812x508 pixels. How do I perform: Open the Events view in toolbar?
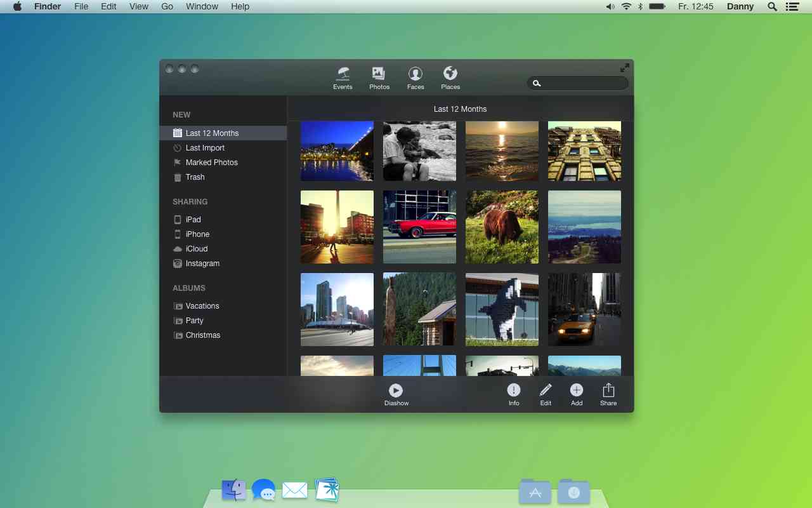(343, 77)
